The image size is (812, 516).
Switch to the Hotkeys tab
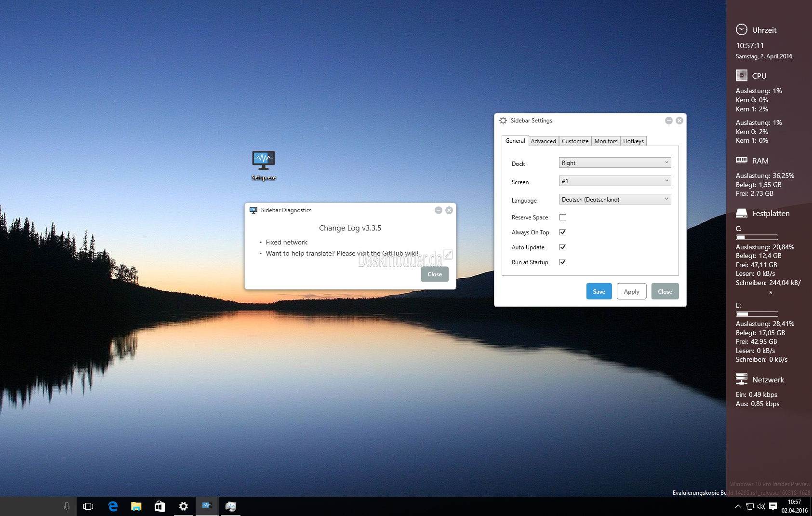tap(633, 141)
